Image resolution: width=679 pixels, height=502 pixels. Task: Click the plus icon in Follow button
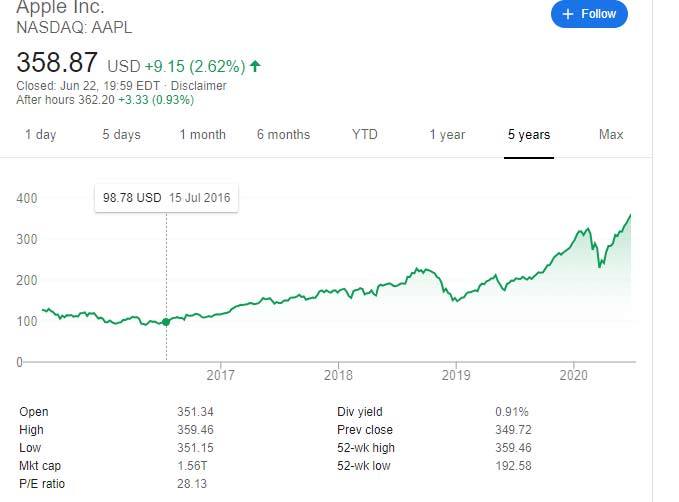pos(568,14)
